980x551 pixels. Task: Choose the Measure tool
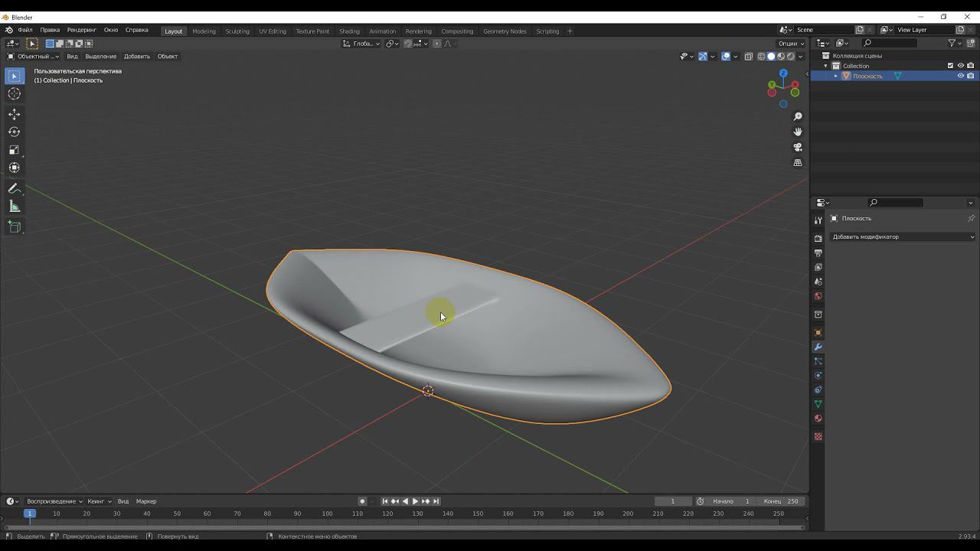(14, 206)
